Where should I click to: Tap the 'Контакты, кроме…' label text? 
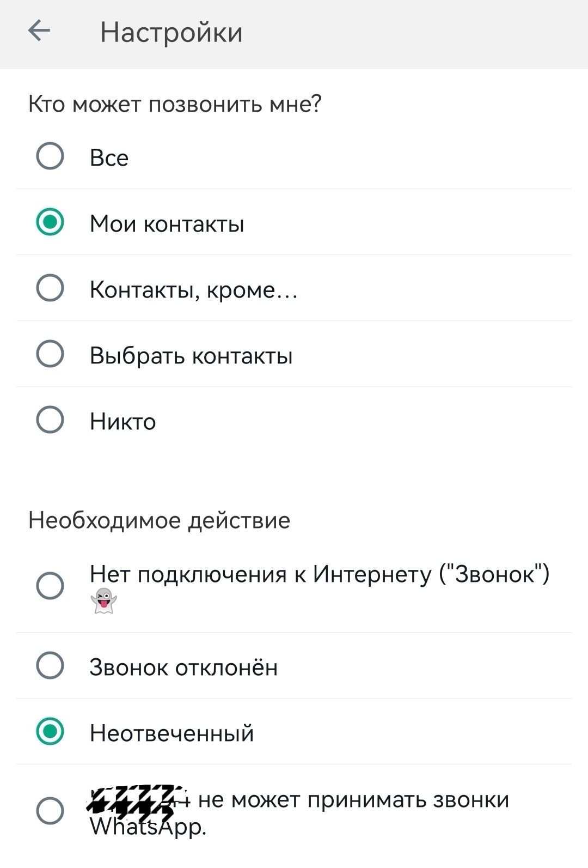click(194, 289)
